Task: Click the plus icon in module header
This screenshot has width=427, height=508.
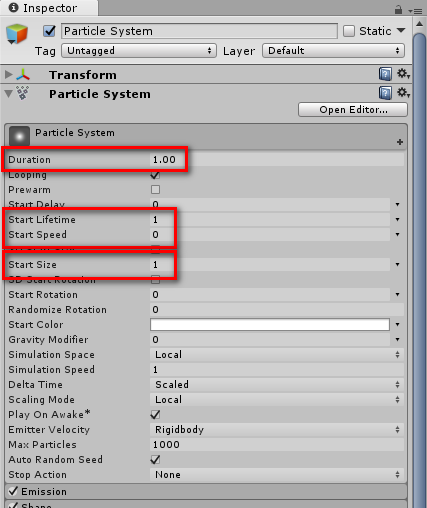Action: 400,142
